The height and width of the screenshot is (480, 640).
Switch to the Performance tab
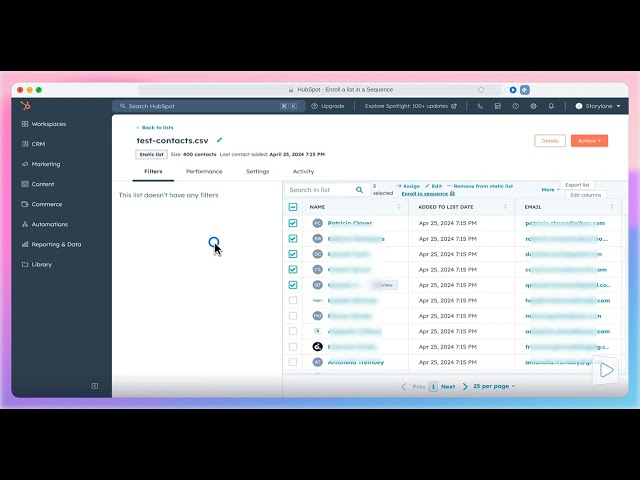point(204,171)
